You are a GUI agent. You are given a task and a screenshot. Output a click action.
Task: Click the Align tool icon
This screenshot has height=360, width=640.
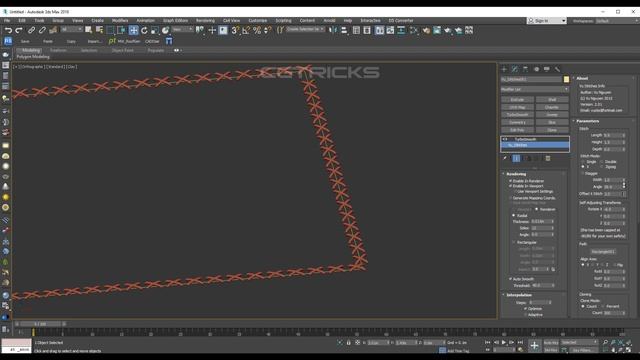point(344,30)
